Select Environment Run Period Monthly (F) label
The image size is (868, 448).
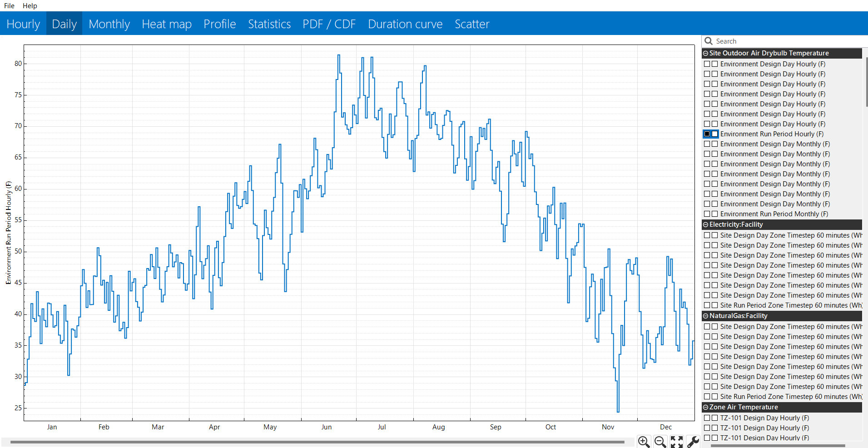coord(774,214)
